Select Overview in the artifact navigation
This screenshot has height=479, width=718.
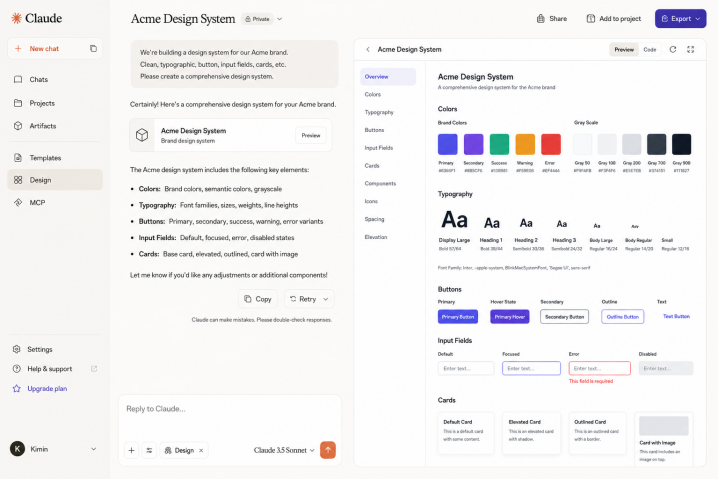[388, 76]
